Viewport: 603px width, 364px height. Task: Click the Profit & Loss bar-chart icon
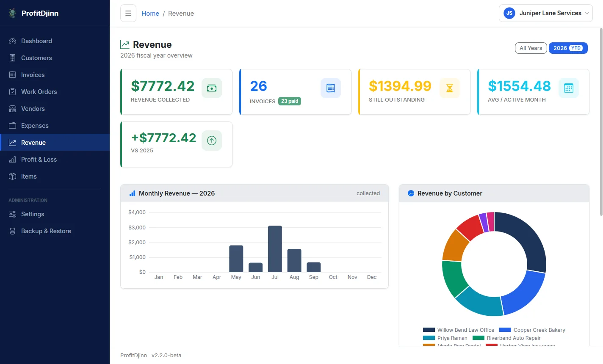pyautogui.click(x=13, y=160)
